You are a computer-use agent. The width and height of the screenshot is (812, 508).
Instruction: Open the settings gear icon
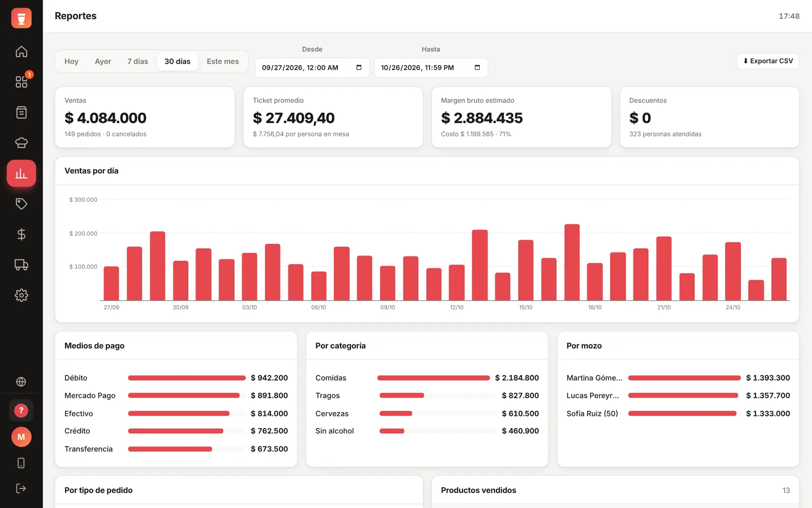(x=21, y=295)
